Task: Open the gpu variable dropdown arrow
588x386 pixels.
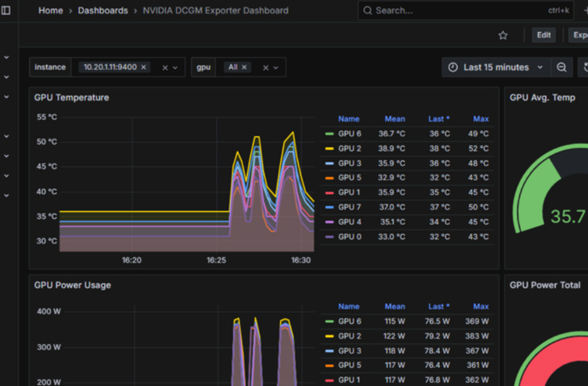Action: [x=276, y=68]
